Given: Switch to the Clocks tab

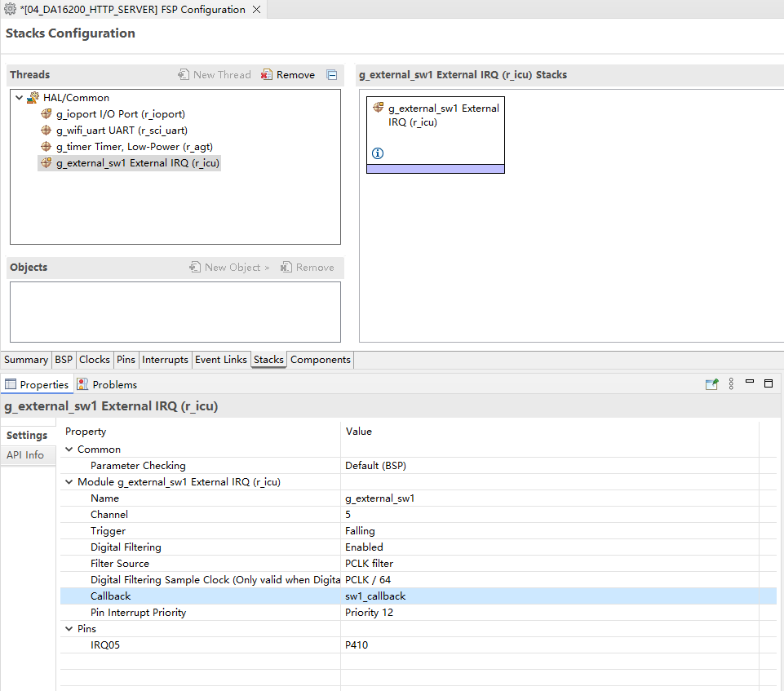Looking at the screenshot, I should point(95,360).
